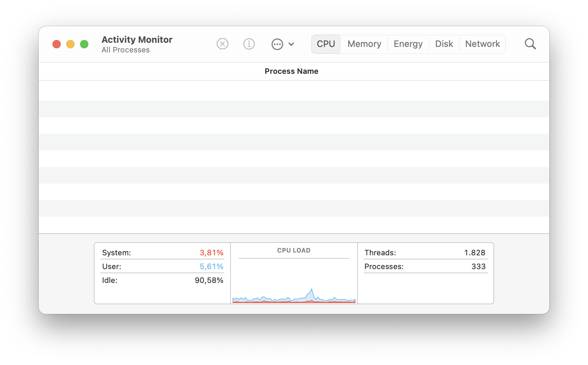Click the search magnifier icon

point(530,44)
